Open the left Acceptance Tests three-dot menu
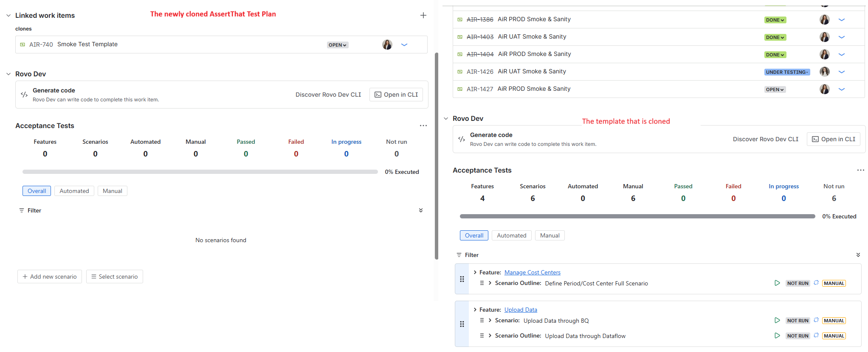 423,126
